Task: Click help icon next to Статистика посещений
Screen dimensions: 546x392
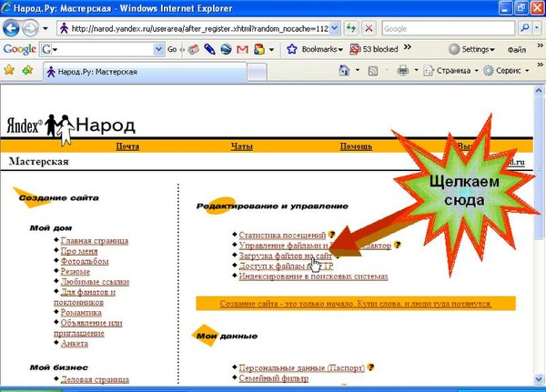Action: click(x=332, y=235)
